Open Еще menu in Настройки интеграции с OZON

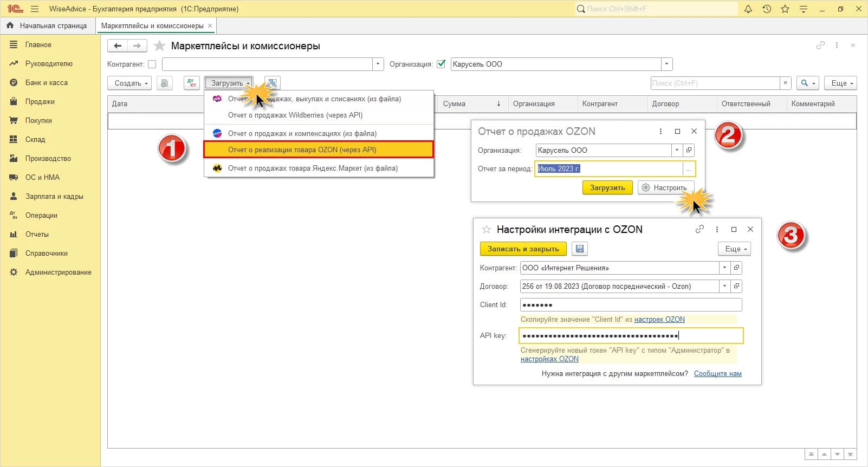[x=735, y=249]
